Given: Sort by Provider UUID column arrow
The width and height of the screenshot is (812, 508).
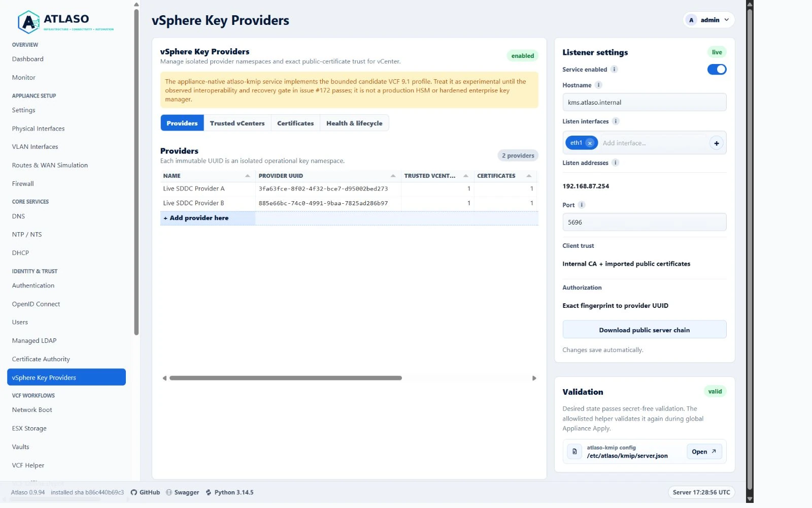Looking at the screenshot, I should (x=393, y=176).
